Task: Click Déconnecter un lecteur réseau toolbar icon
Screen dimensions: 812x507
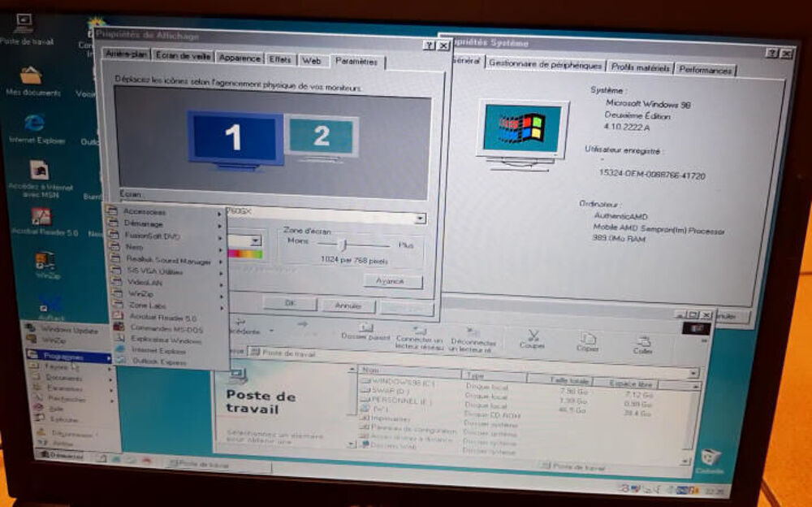Action: coord(473,340)
